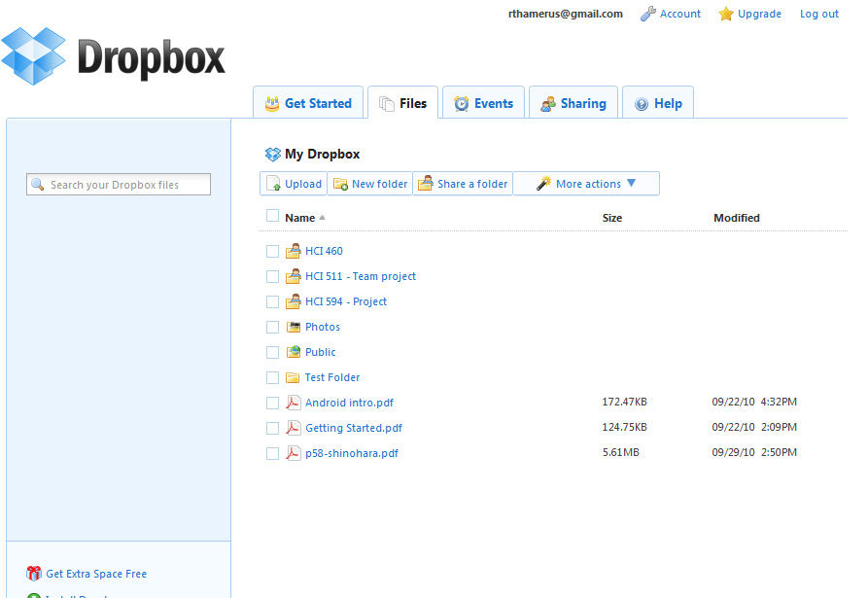This screenshot has width=868, height=598.
Task: Click the pages icon on Files tab
Action: tap(387, 103)
